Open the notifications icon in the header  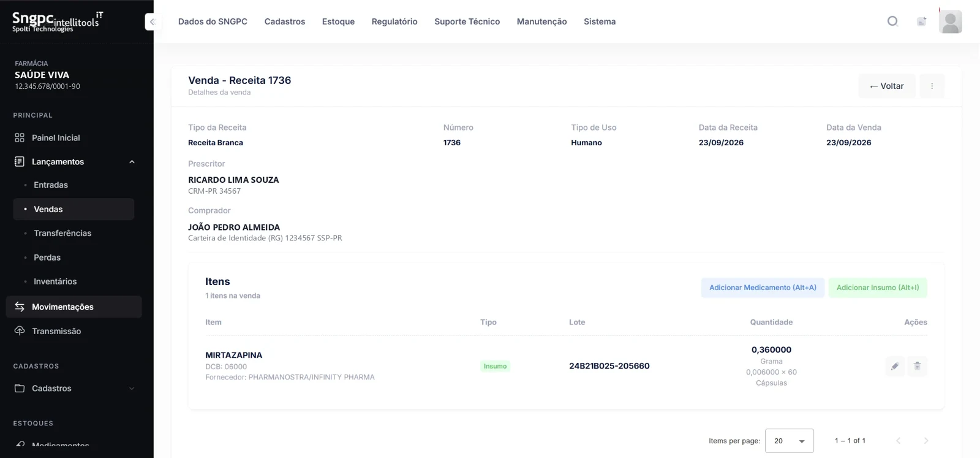click(921, 21)
